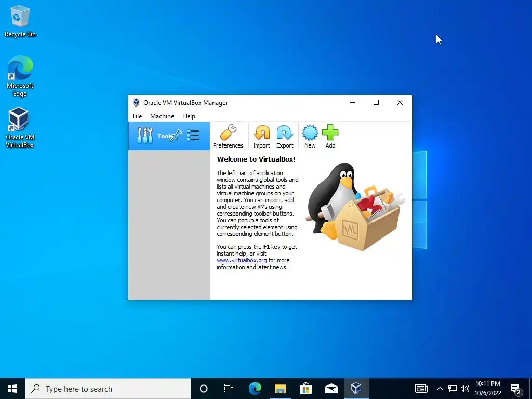Click the Welcome to VirtualBox! heading
The height and width of the screenshot is (399, 532).
point(256,159)
